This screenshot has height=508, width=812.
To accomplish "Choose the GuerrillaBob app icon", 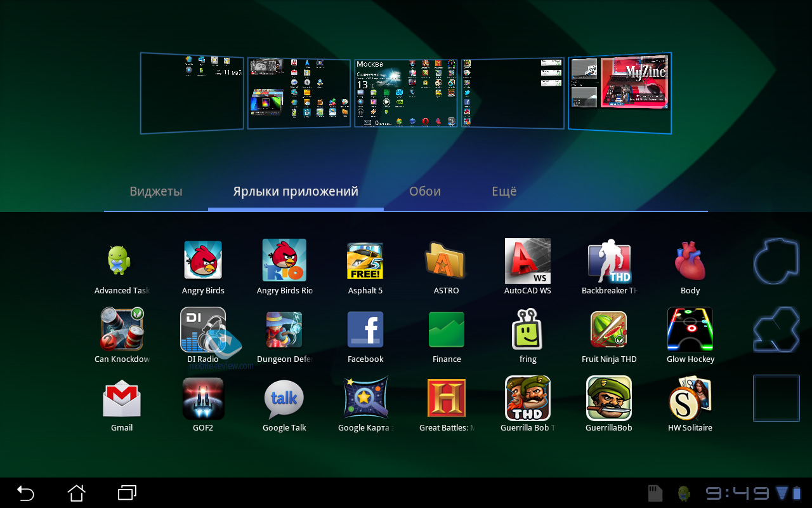I will tap(609, 398).
